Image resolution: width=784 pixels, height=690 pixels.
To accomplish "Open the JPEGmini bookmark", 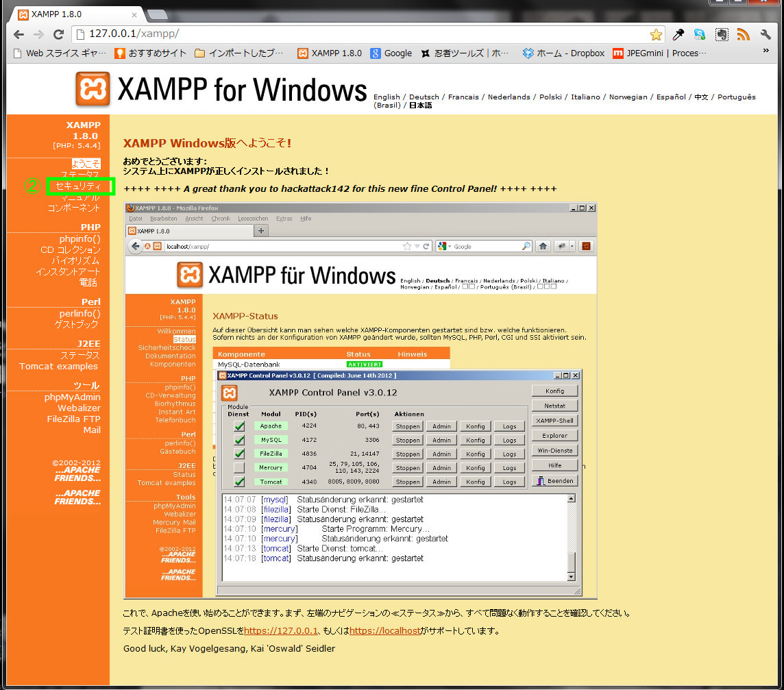I will (x=659, y=53).
